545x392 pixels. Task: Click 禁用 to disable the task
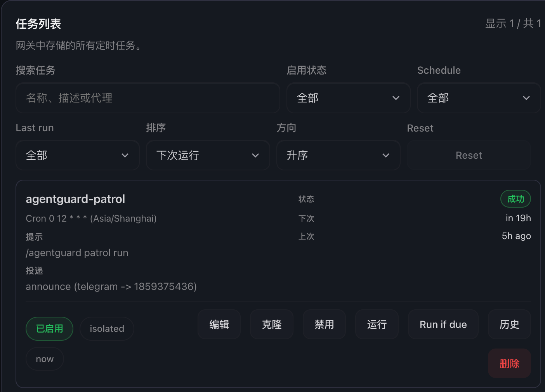tap(324, 324)
